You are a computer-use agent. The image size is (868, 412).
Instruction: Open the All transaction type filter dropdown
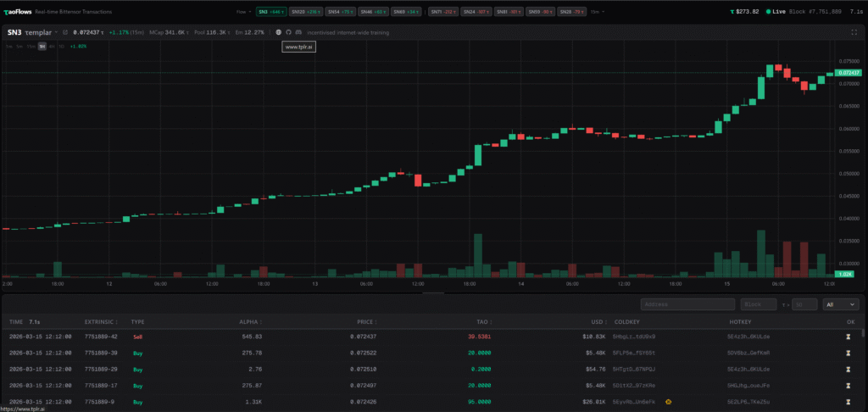click(x=841, y=304)
